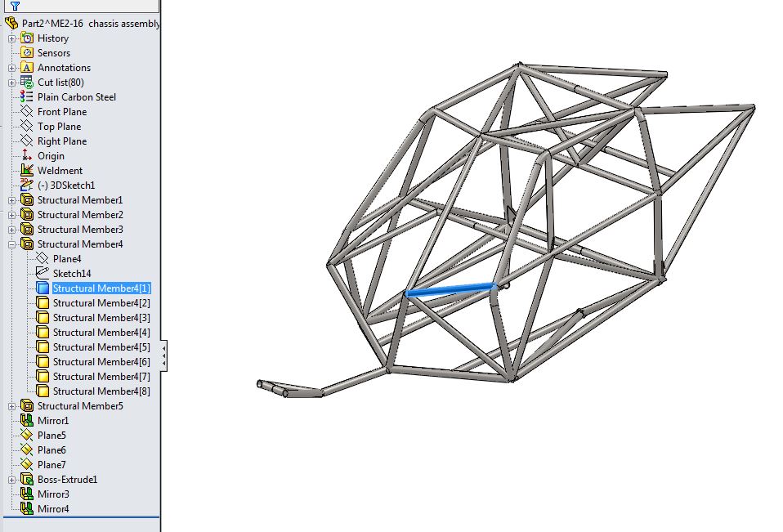Click the Plain Carbon Steel material icon

point(27,97)
